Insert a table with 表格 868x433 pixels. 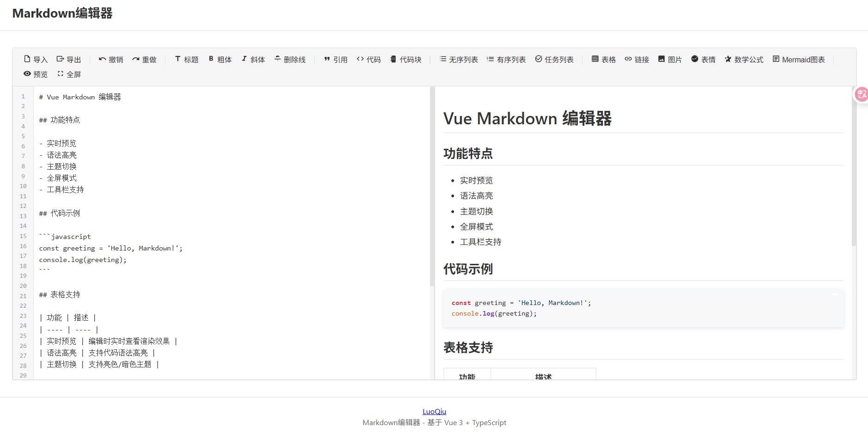[x=604, y=60]
